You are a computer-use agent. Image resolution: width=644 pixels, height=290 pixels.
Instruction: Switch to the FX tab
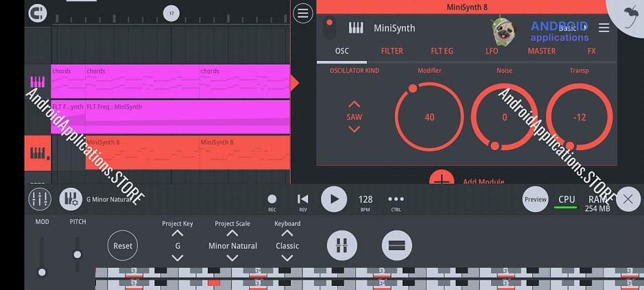(x=591, y=51)
